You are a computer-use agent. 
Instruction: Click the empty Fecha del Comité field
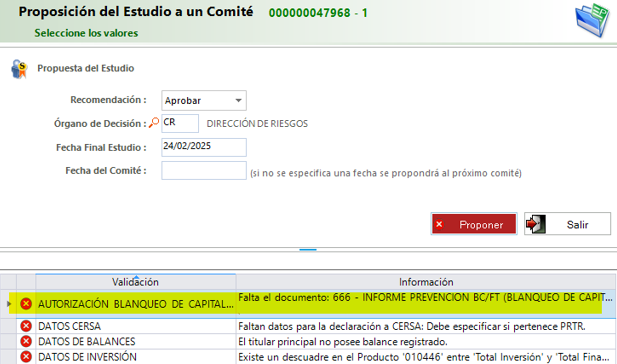(204, 170)
